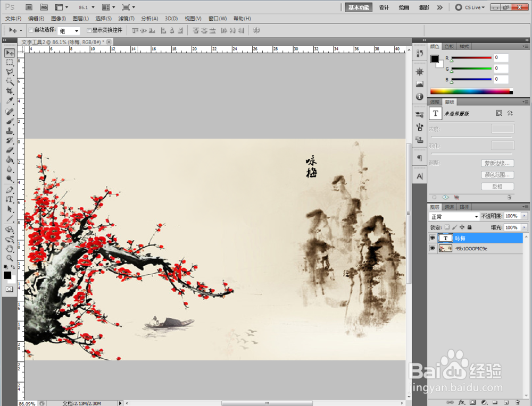The image size is (532, 406).
Task: Select the Pen tool
Action: point(10,190)
